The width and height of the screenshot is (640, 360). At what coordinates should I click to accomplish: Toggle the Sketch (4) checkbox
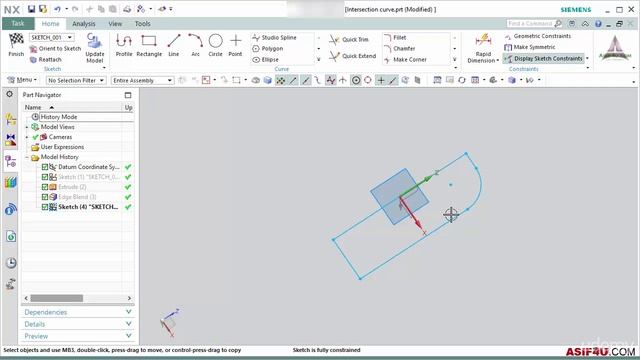pos(45,207)
